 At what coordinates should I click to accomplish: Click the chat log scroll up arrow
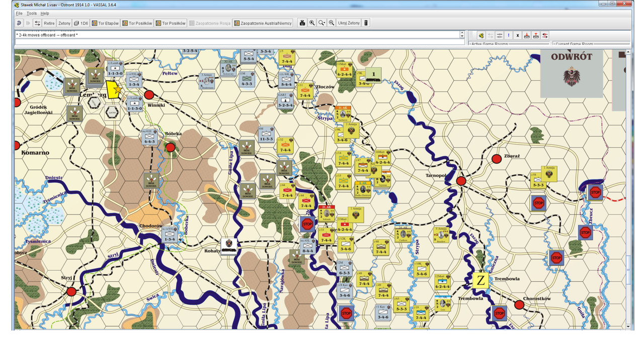[462, 33]
